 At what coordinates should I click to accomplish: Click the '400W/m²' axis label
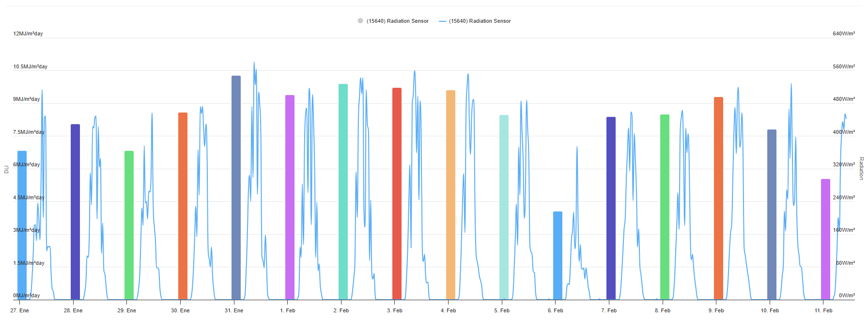pos(844,132)
